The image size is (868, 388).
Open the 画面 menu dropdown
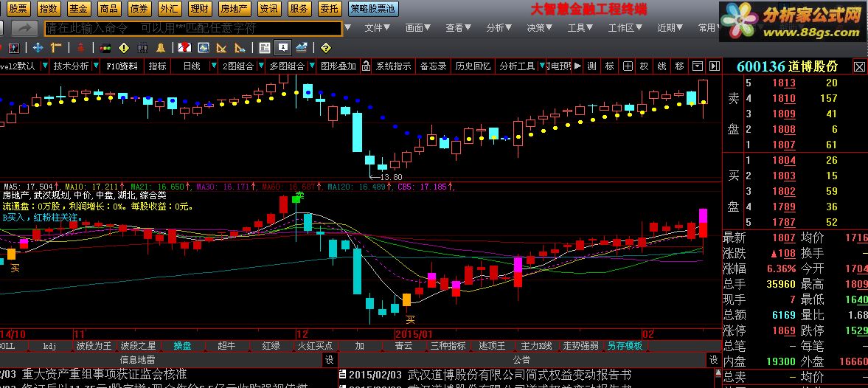tap(418, 28)
